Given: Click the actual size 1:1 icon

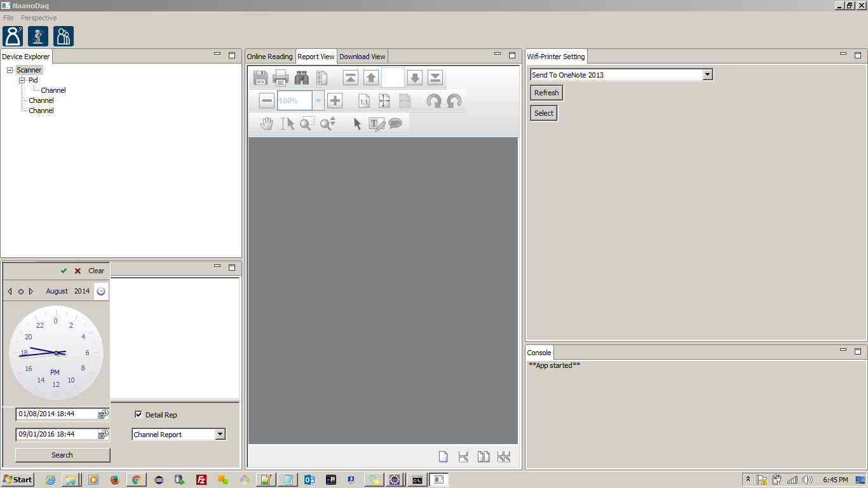Looking at the screenshot, I should click(364, 100).
